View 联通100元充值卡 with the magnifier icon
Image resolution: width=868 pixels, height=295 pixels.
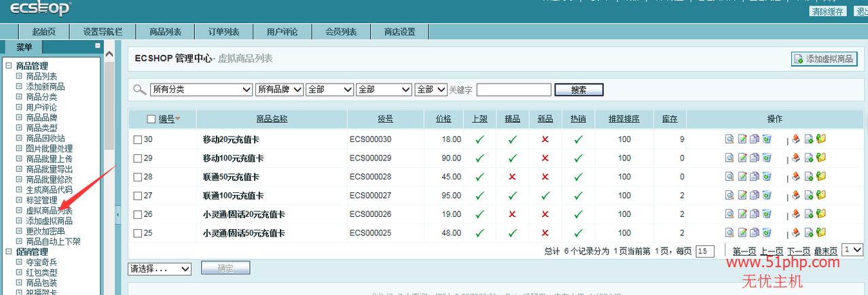[729, 196]
